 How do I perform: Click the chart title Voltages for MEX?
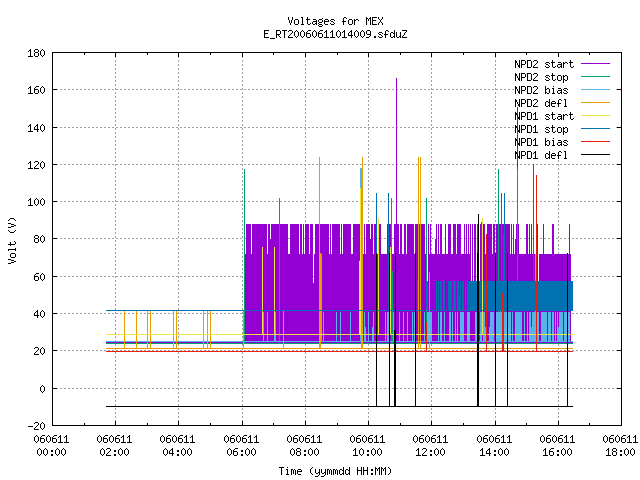click(335, 21)
